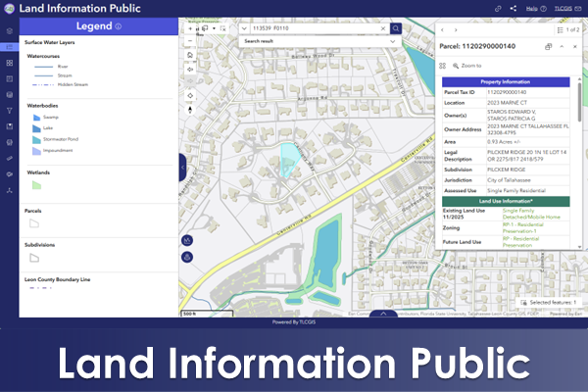Find my location on map
The width and height of the screenshot is (588, 392).
(190, 96)
